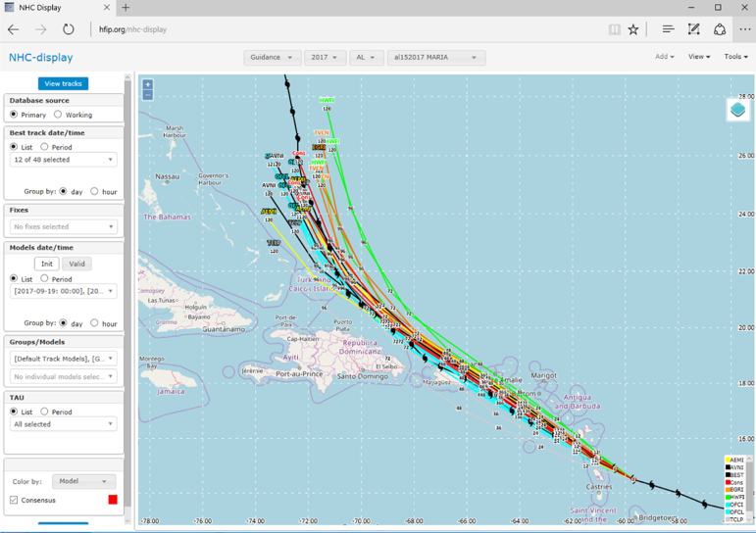Open the View menu
This screenshot has width=756, height=533.
(x=698, y=57)
